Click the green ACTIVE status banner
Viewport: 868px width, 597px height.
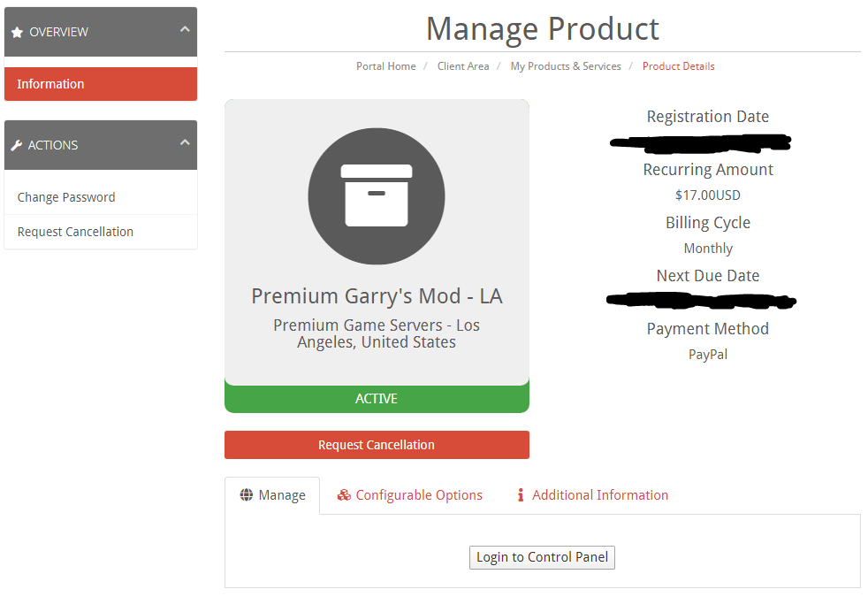(x=377, y=398)
